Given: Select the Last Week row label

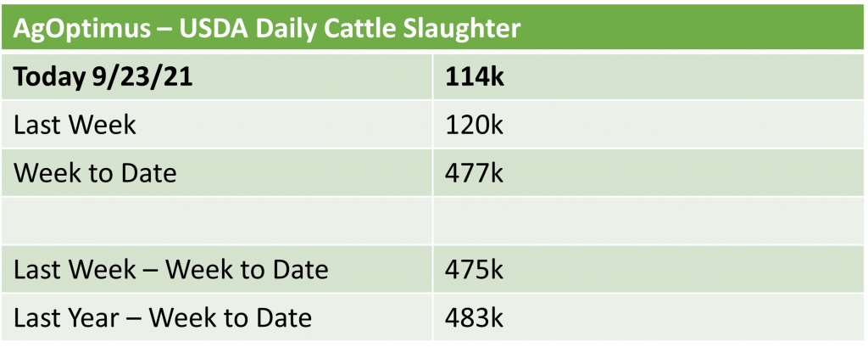Looking at the screenshot, I should coord(75,125).
